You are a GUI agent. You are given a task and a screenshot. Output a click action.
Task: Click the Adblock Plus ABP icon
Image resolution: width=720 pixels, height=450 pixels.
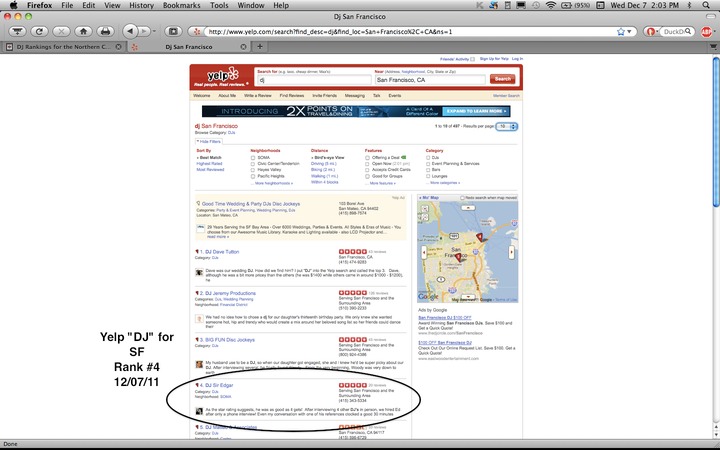pyautogui.click(x=706, y=32)
